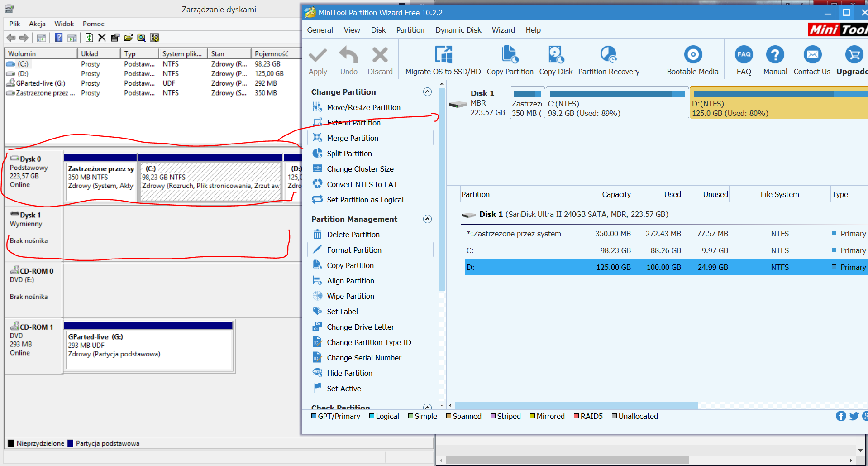Open the Widok menu
868x466 pixels.
pyautogui.click(x=64, y=24)
